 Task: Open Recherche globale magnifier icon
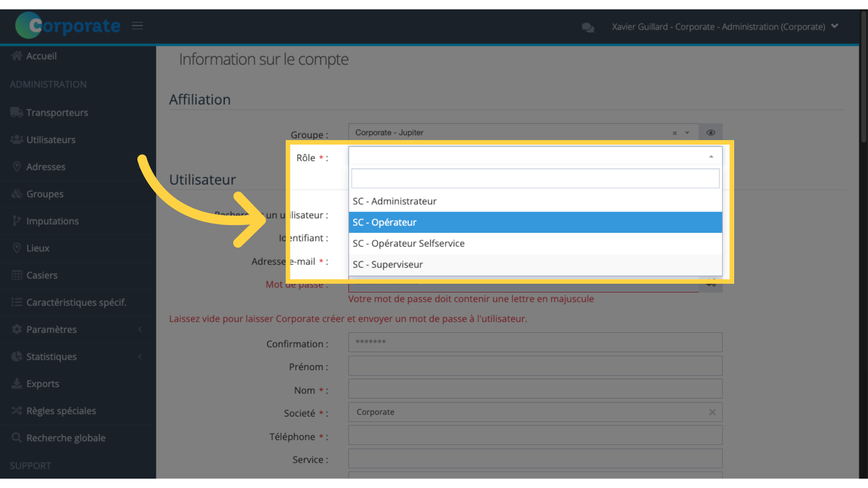[17, 438]
